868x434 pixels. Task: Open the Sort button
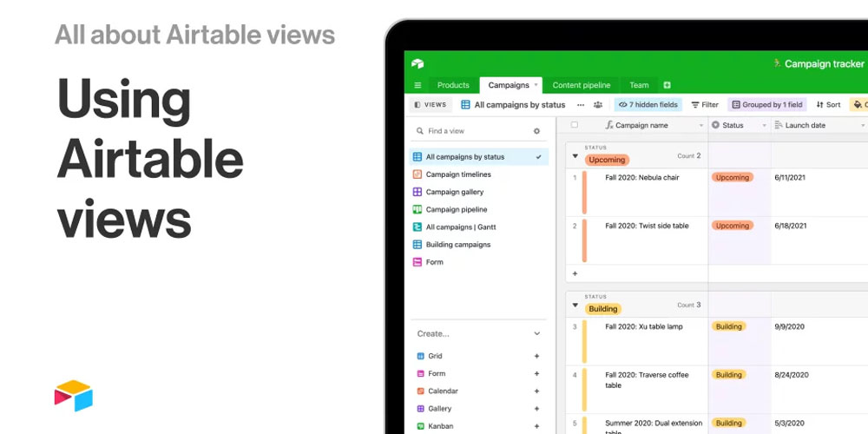pyautogui.click(x=828, y=105)
